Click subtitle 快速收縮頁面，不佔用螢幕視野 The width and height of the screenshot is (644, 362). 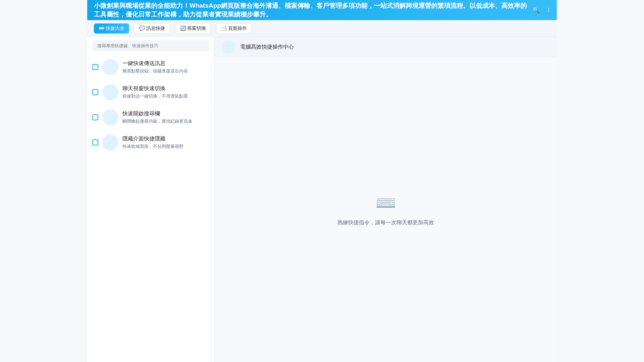click(x=153, y=146)
